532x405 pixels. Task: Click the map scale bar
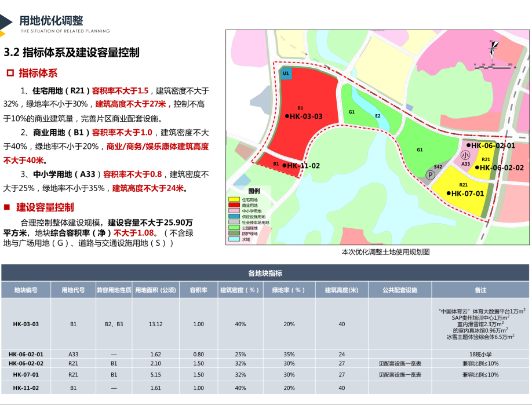(x=494, y=67)
